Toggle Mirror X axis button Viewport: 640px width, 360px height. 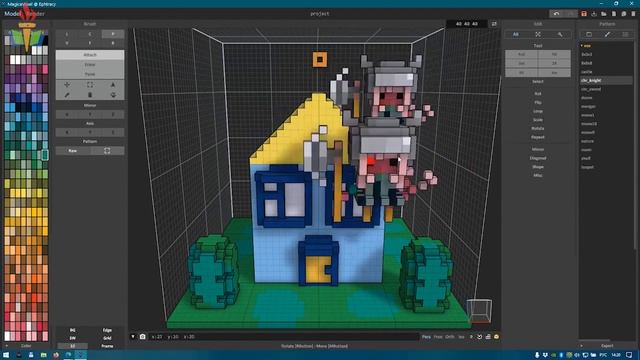[x=67, y=115]
